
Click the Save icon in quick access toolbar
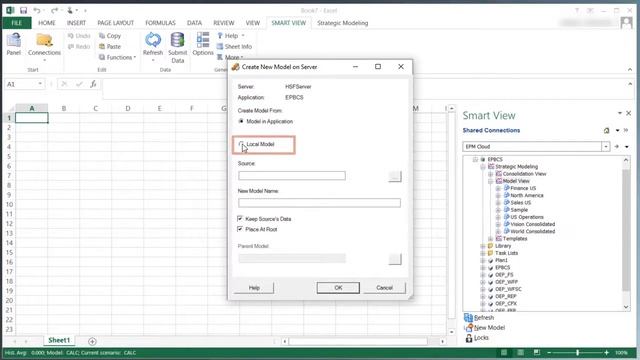[23, 10]
